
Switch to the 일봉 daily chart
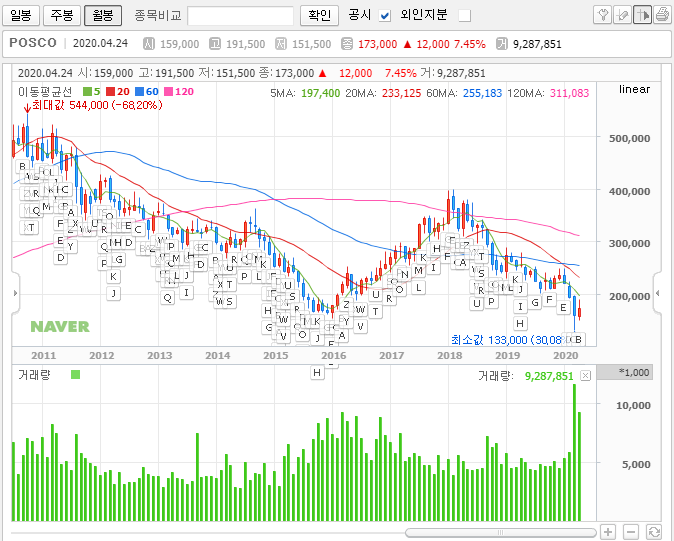pos(21,15)
